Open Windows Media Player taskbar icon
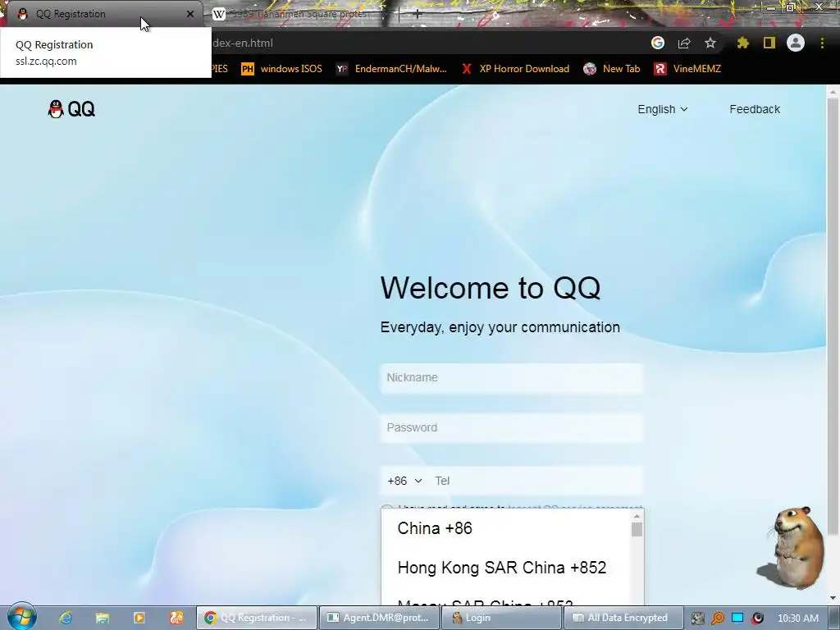Screen dimensions: 840x630 point(139,618)
